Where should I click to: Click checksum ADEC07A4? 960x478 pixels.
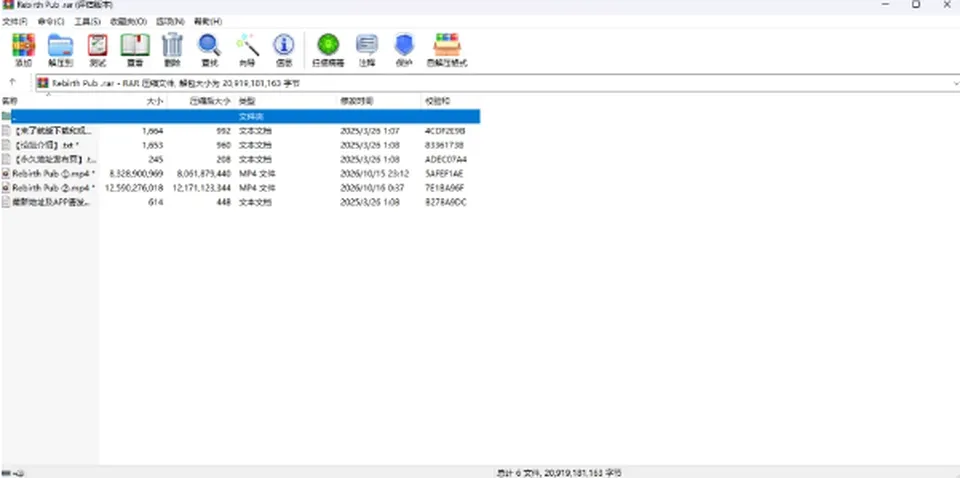[x=446, y=159]
